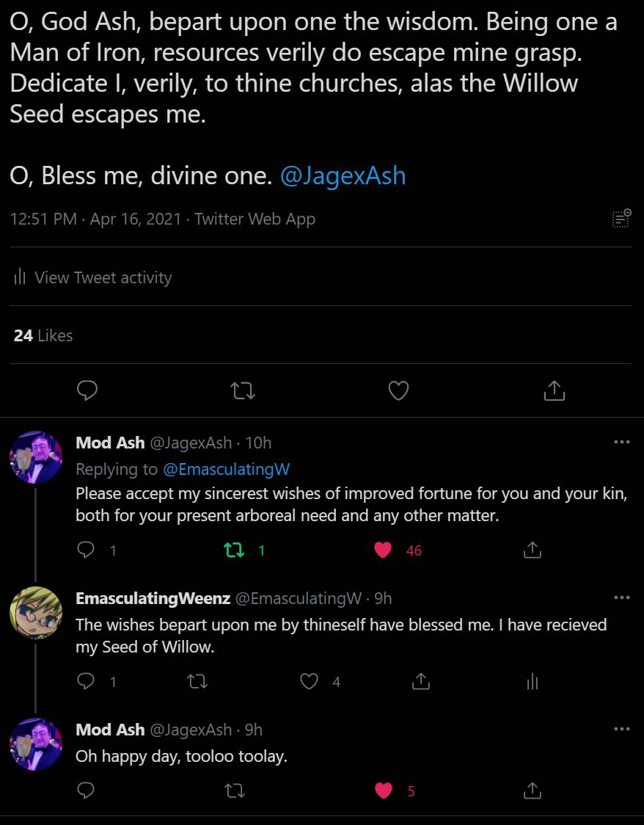Reply to Mod Ash's sincerest wishes tweet
This screenshot has height=825, width=644.
pyautogui.click(x=86, y=550)
